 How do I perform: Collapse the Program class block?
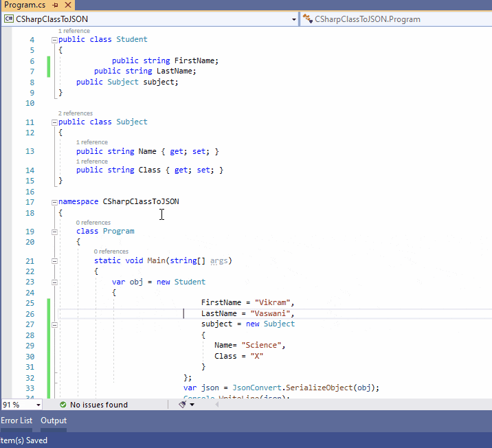pyautogui.click(x=54, y=232)
